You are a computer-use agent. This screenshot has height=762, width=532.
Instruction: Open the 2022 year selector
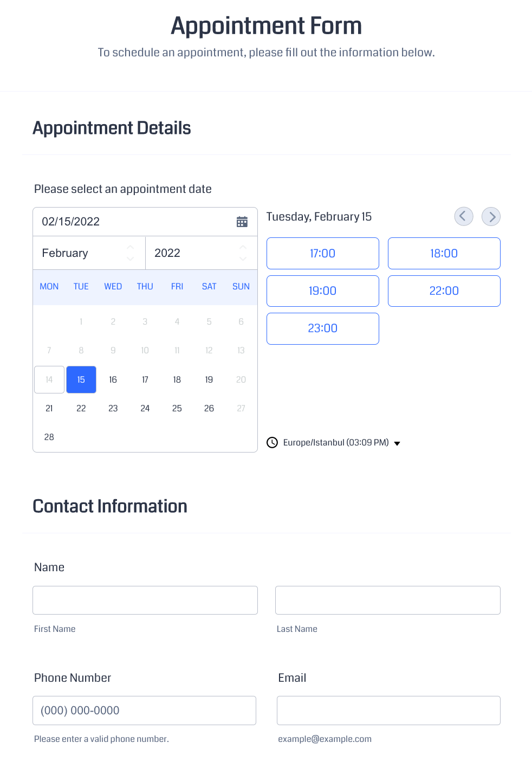(x=200, y=253)
